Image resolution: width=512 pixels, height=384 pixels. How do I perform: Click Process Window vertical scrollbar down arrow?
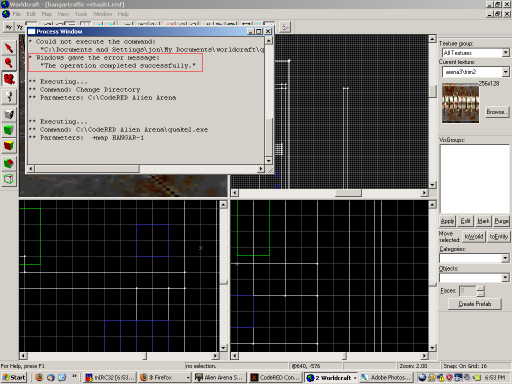[x=269, y=161]
